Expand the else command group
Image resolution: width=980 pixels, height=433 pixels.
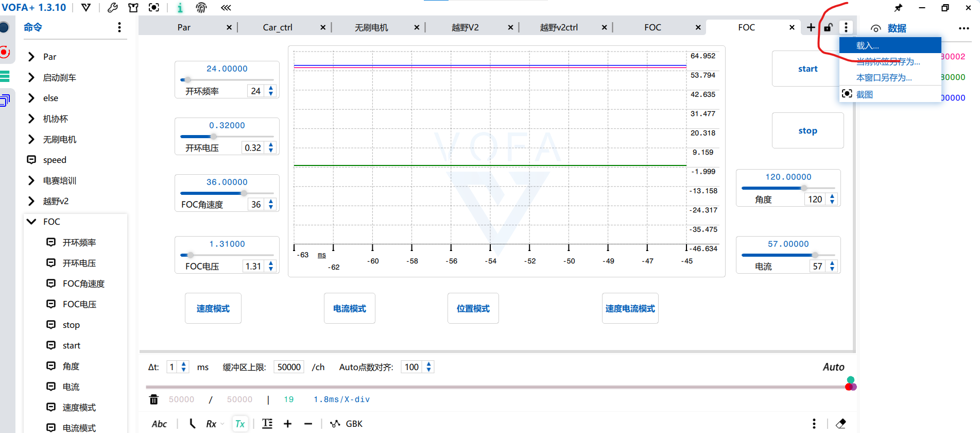click(31, 98)
